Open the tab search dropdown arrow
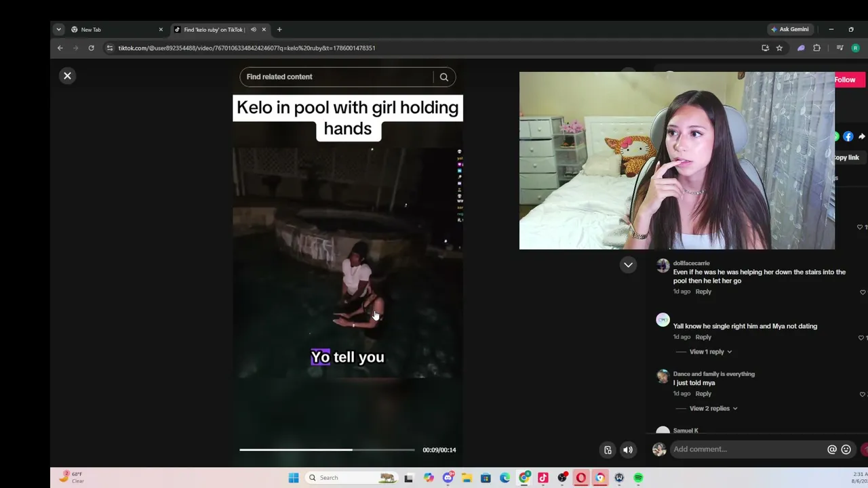 (58, 30)
